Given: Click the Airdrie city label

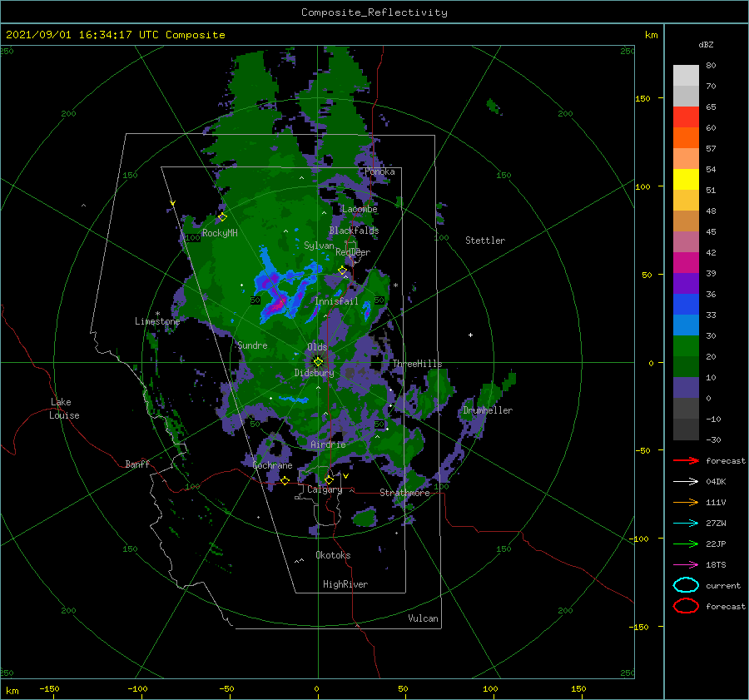Looking at the screenshot, I should [x=328, y=444].
